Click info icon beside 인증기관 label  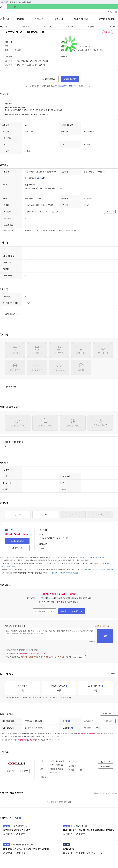(x=69, y=721)
